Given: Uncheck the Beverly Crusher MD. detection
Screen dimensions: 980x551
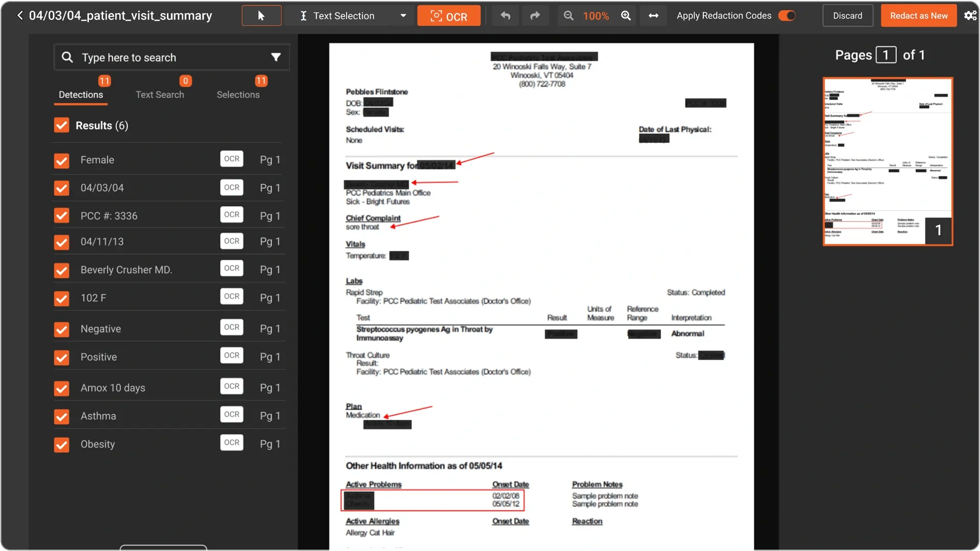Looking at the screenshot, I should 62,270.
